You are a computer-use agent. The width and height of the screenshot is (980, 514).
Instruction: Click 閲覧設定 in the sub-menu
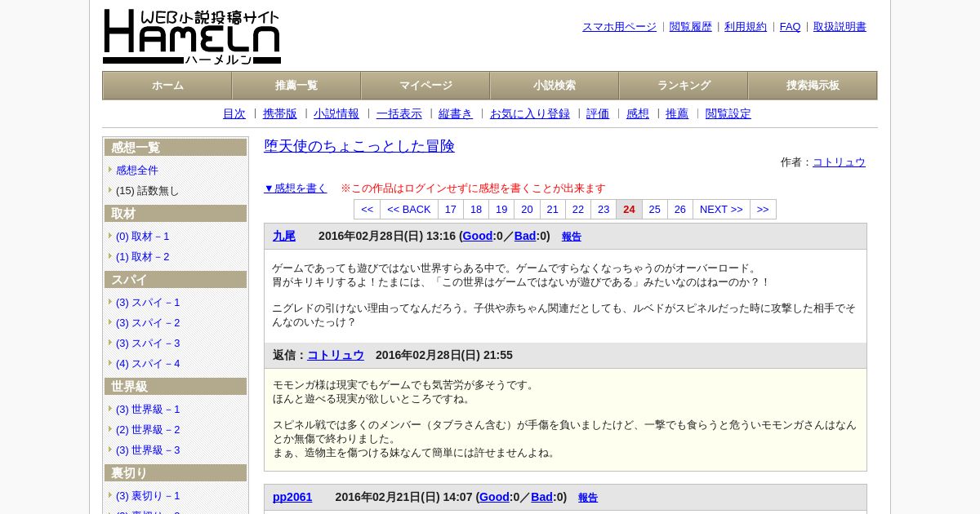[728, 114]
